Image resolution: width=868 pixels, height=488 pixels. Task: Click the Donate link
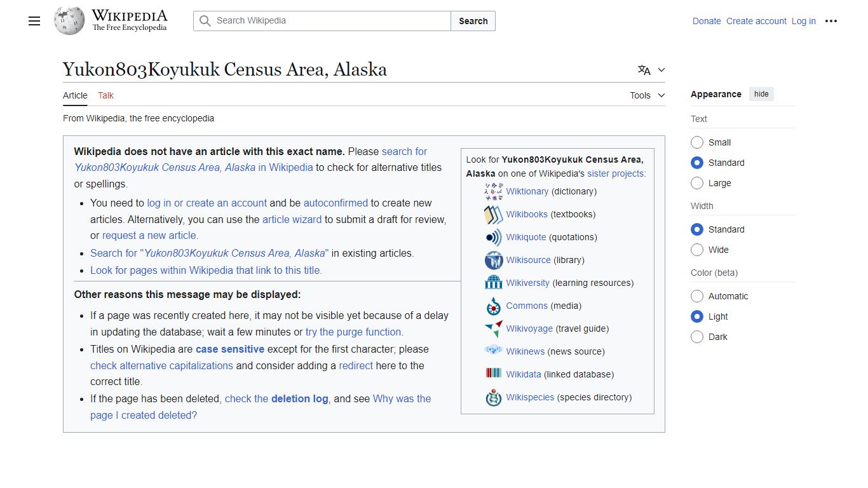pyautogui.click(x=707, y=21)
